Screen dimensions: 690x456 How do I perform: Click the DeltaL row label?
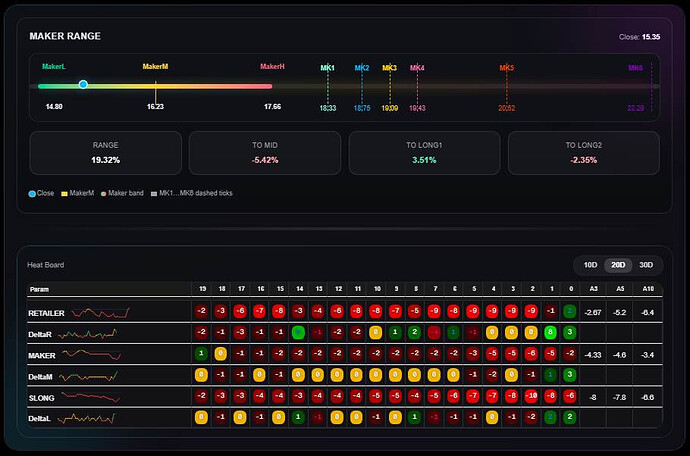click(x=39, y=419)
